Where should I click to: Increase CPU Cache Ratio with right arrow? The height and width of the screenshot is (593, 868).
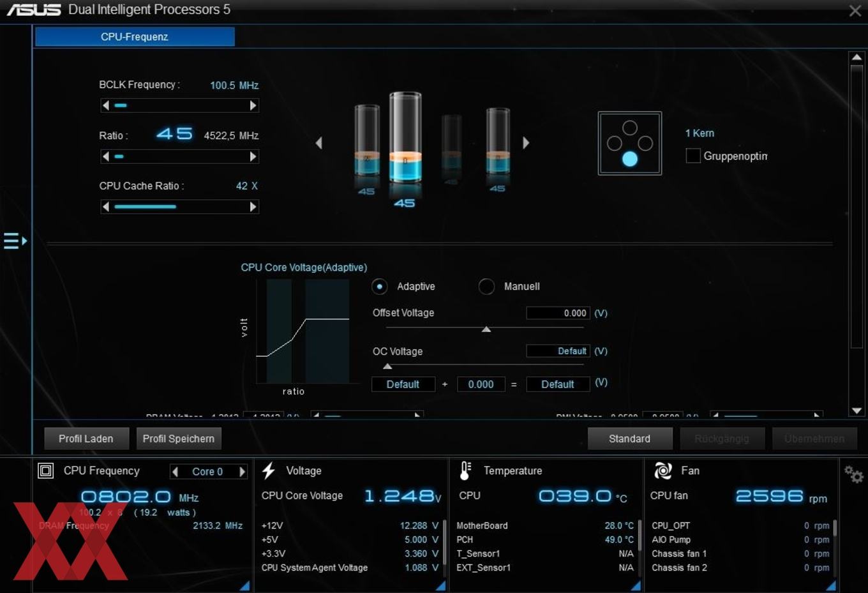(x=253, y=207)
